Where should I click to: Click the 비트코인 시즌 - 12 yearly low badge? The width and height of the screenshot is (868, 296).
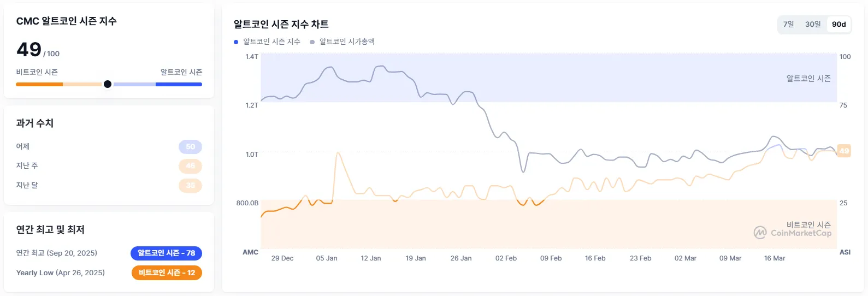point(167,273)
